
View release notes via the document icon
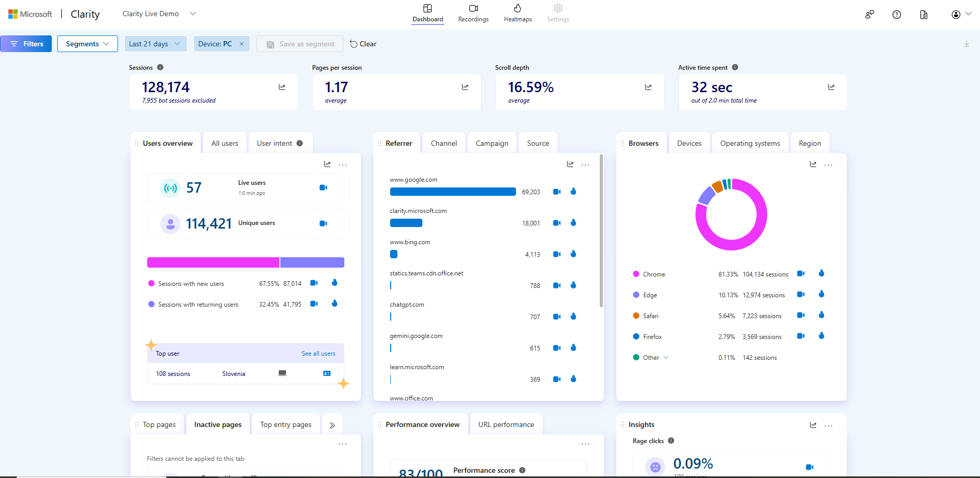pos(923,15)
